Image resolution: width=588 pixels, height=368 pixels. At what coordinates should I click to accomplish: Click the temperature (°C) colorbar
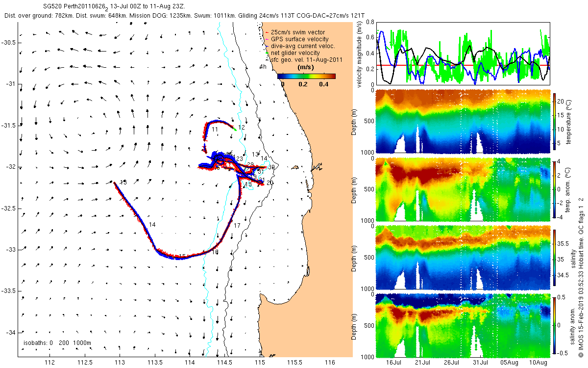point(555,122)
